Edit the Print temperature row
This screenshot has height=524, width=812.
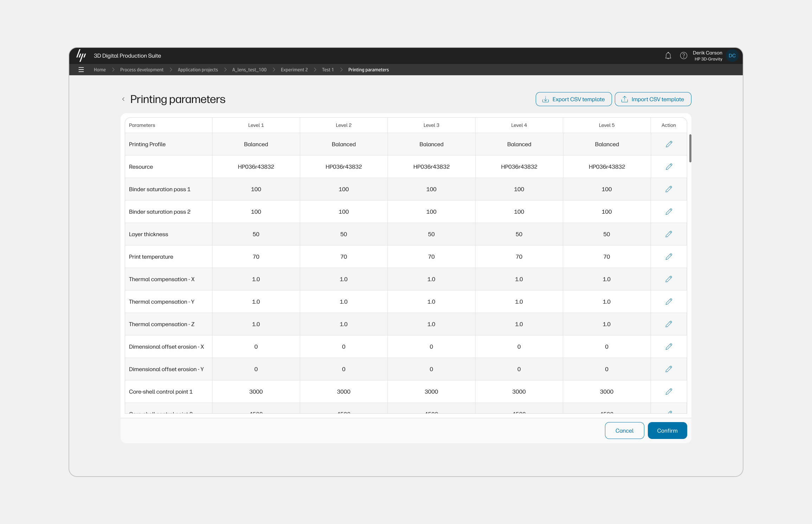[669, 257]
